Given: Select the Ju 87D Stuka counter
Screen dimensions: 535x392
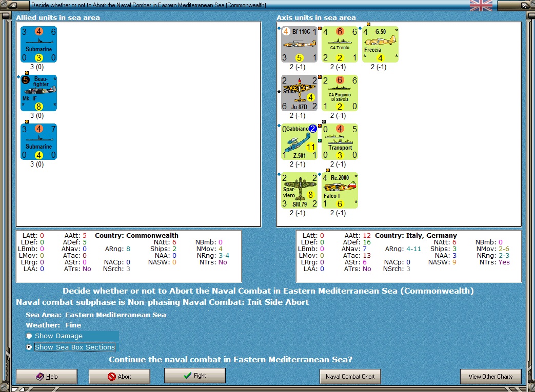Looking at the screenshot, I should (x=299, y=93).
